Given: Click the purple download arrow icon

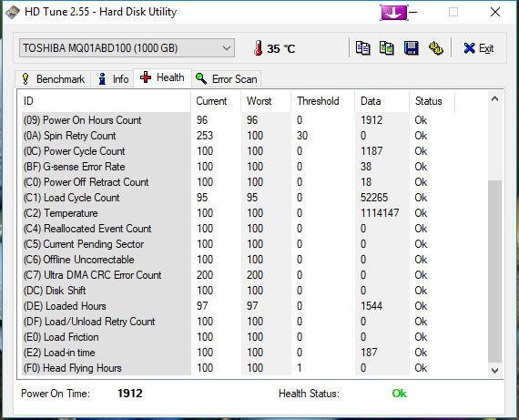Looking at the screenshot, I should (x=394, y=13).
